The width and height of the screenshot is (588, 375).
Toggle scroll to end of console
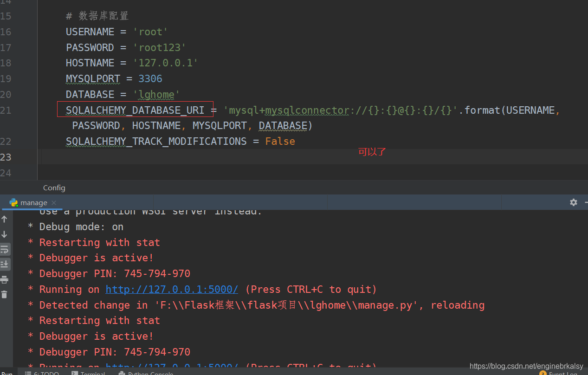5,264
